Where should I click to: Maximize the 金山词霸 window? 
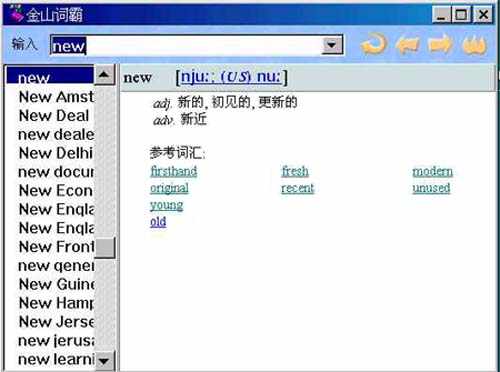(461, 15)
